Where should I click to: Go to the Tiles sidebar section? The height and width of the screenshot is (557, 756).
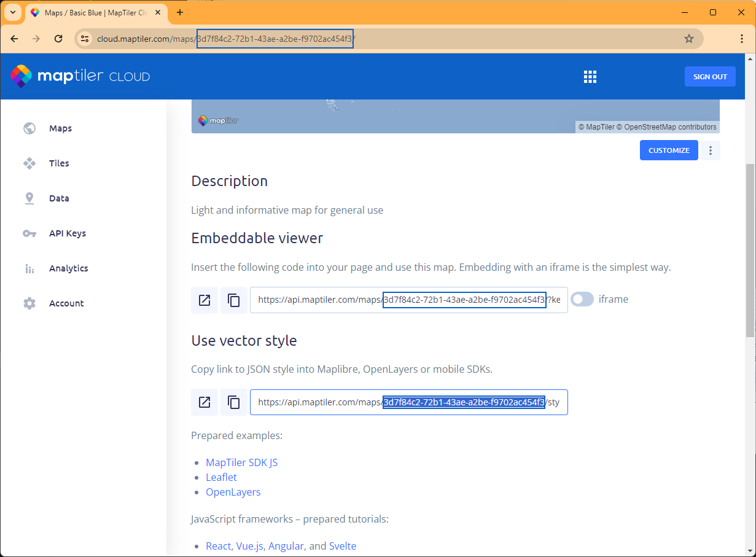pyautogui.click(x=59, y=163)
